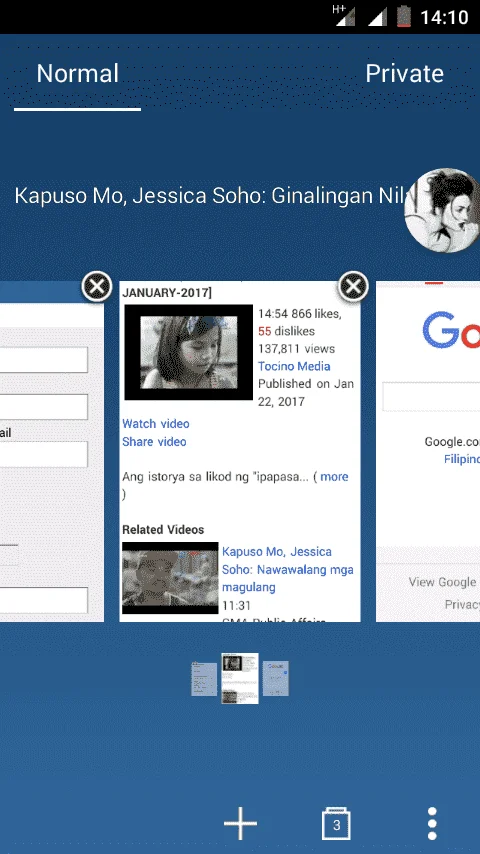Open related video Nawawalang mga magulang link
Image resolution: width=480 pixels, height=854 pixels.
click(288, 569)
